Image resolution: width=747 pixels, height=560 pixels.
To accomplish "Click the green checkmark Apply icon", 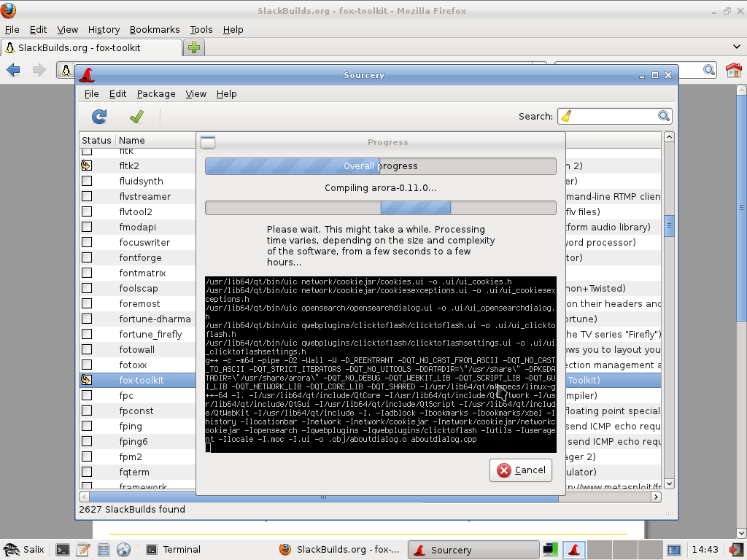I will (136, 117).
